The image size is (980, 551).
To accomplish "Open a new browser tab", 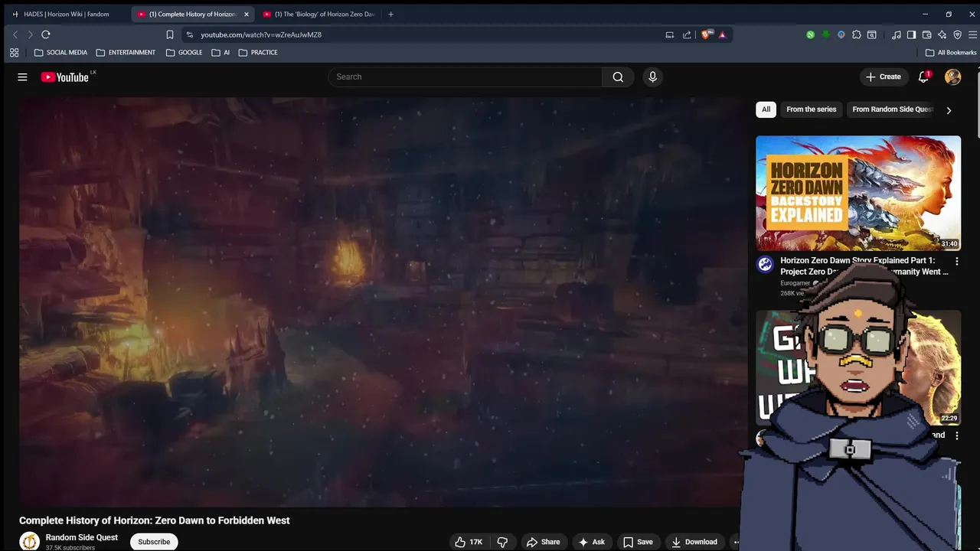I will coord(390,14).
